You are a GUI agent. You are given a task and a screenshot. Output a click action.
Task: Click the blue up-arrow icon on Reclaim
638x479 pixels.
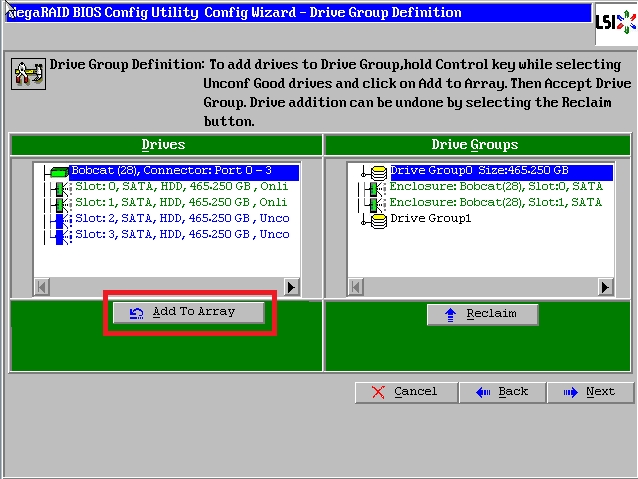point(450,315)
